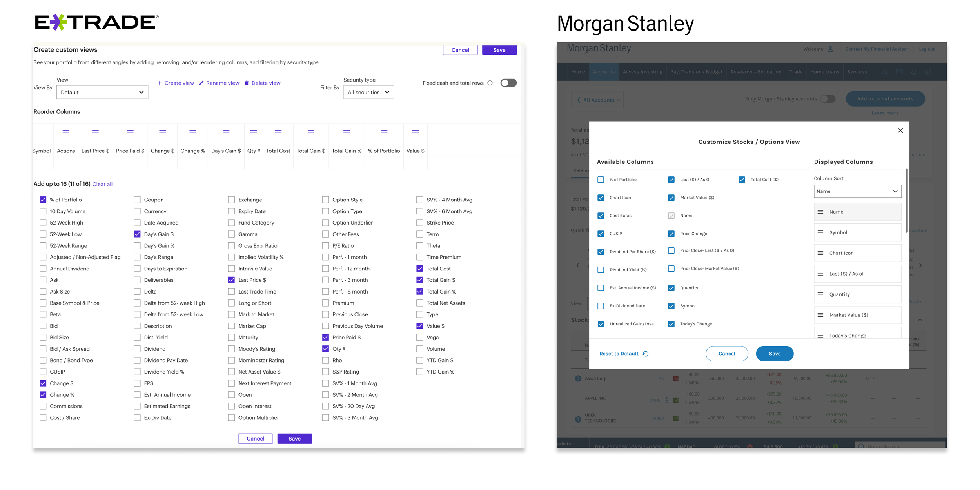Viewport: 980px width, 490px height.
Task: Click drag handle for Chart Icon row
Action: pos(820,253)
